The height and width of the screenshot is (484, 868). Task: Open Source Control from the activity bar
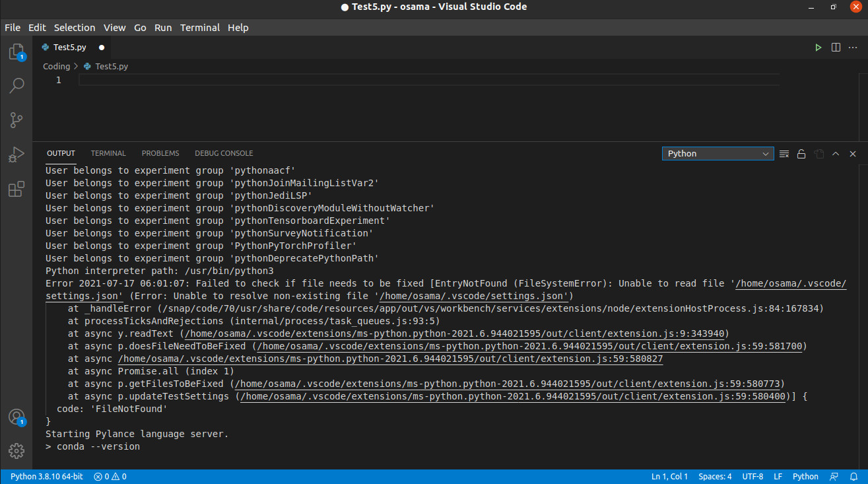[x=17, y=120]
